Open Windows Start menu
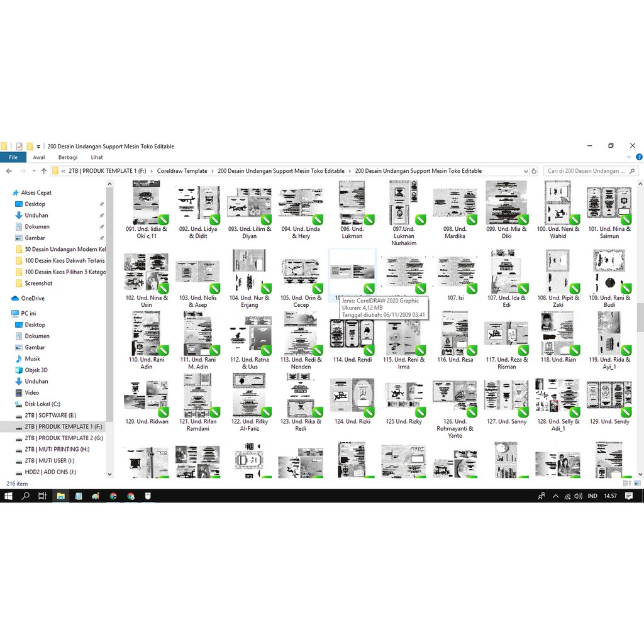Viewport: 644px width, 644px height. tap(9, 496)
